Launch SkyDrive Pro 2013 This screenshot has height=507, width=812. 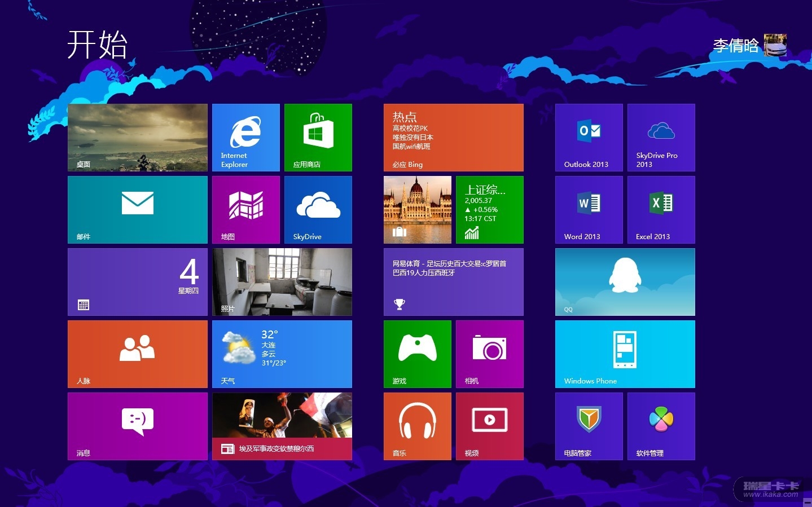[661, 138]
